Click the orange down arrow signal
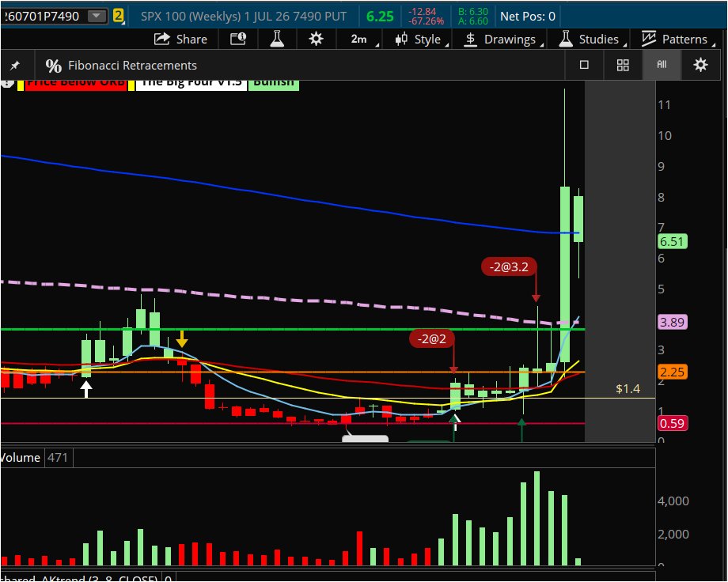The width and height of the screenshot is (728, 582). [182, 338]
